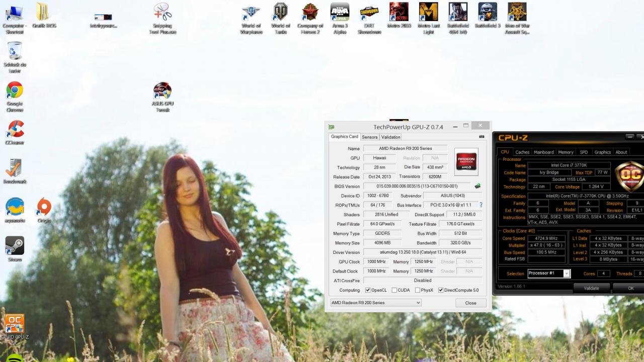Click 'Intel Core i7 3770K' name in CPU-Z
Screen dimensions: 644x362
tap(569, 165)
